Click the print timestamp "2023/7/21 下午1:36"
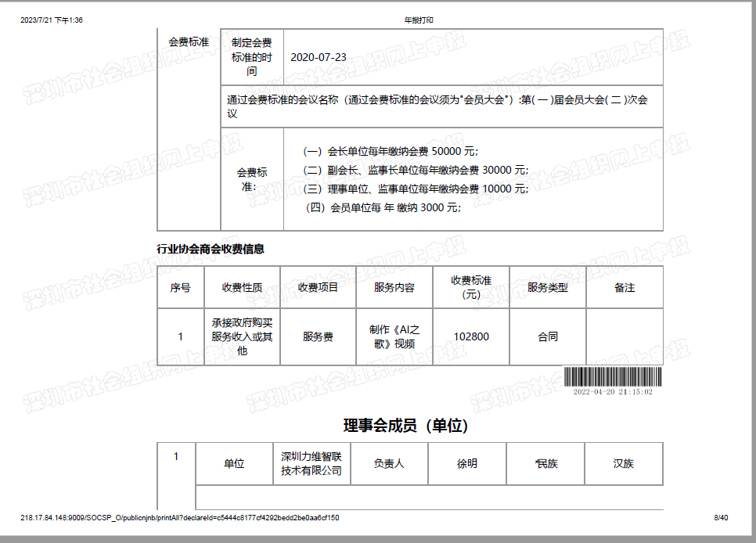The height and width of the screenshot is (543, 756). [52, 20]
